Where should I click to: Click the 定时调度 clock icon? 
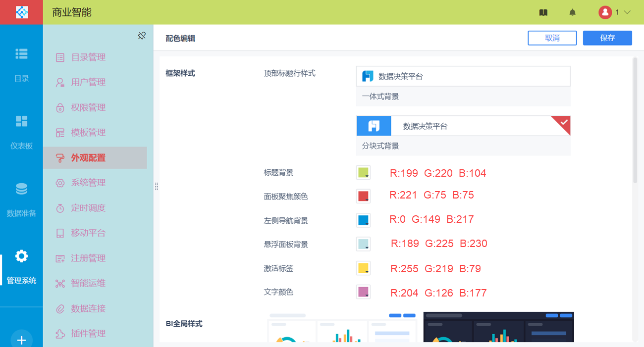[x=60, y=208]
